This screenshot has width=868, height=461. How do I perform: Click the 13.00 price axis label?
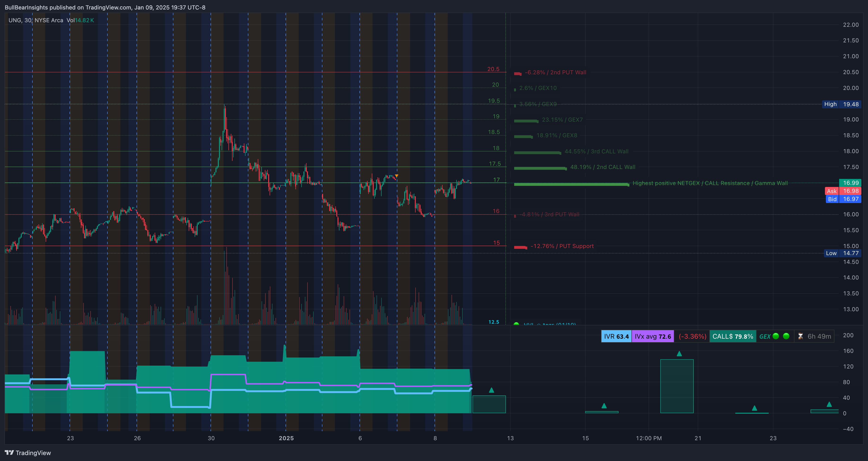[x=850, y=309]
